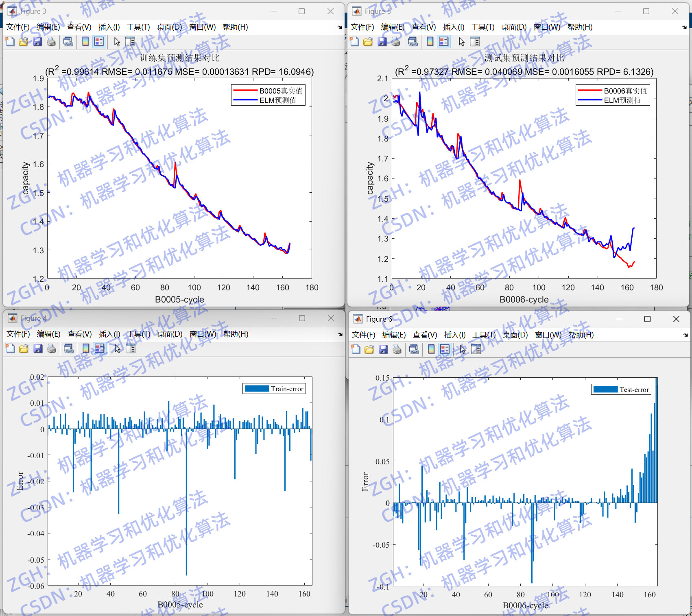The width and height of the screenshot is (692, 616).
Task: Open File icon in Figure 5 toolbar
Action: pos(368,41)
